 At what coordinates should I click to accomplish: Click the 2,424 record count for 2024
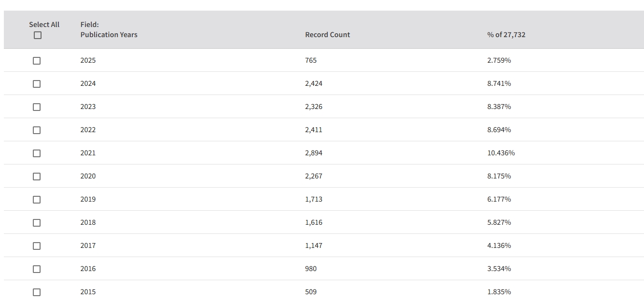[x=313, y=83]
